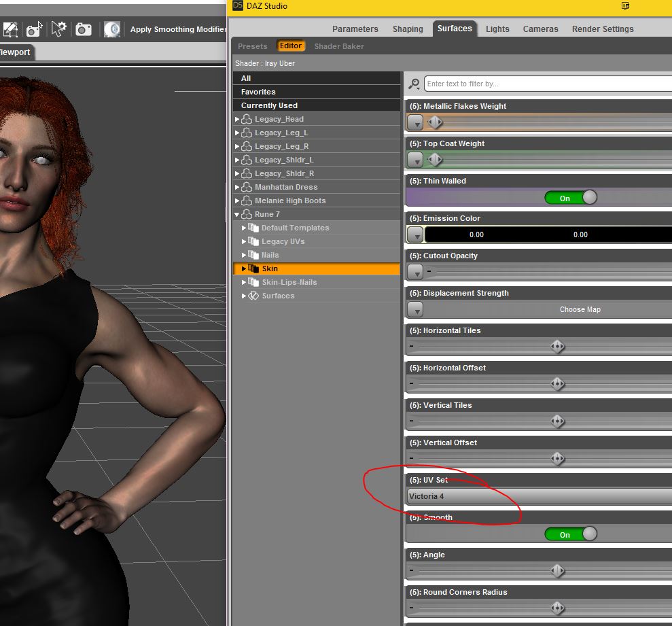Image resolution: width=672 pixels, height=626 pixels.
Task: Click the Horizontal Tiles slider handle
Action: click(x=558, y=347)
